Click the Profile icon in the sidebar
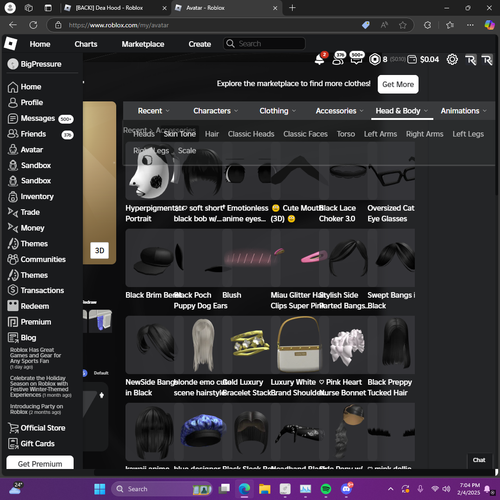Viewport: 500px width, 500px height. [13, 103]
